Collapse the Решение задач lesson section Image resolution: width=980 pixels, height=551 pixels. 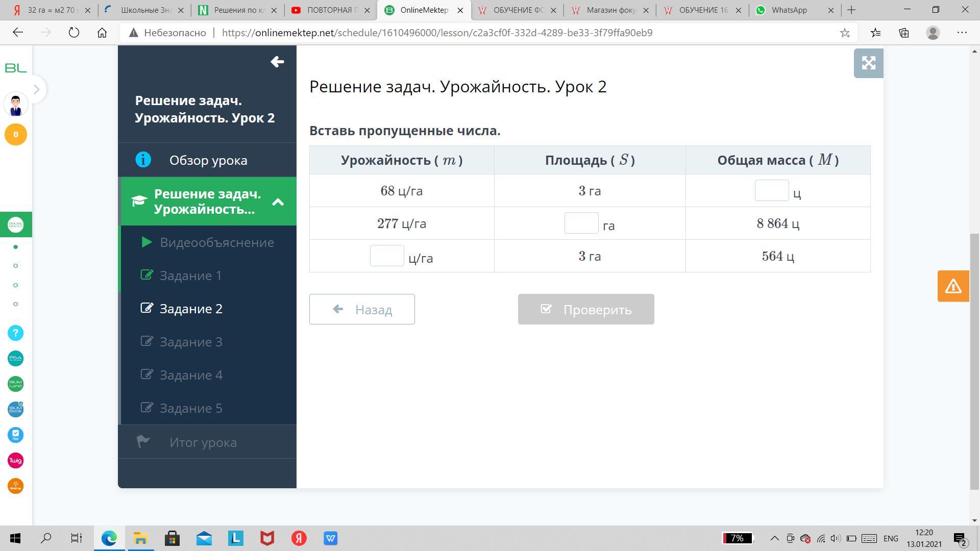278,202
